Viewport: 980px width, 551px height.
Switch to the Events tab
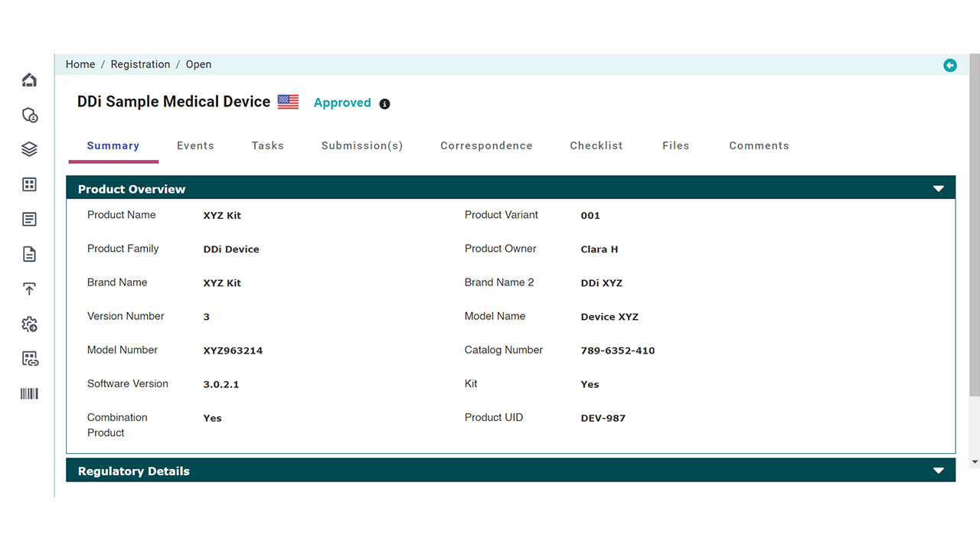tap(195, 145)
